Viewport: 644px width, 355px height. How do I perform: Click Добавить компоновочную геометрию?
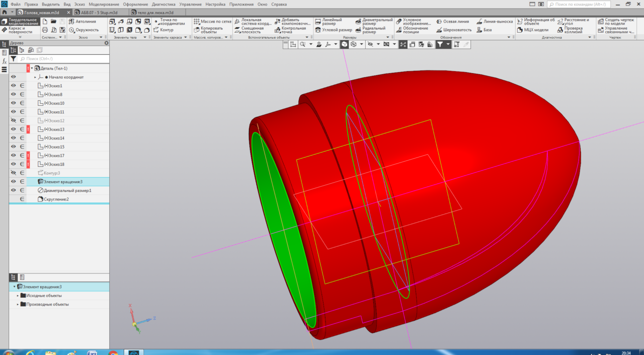click(x=293, y=22)
